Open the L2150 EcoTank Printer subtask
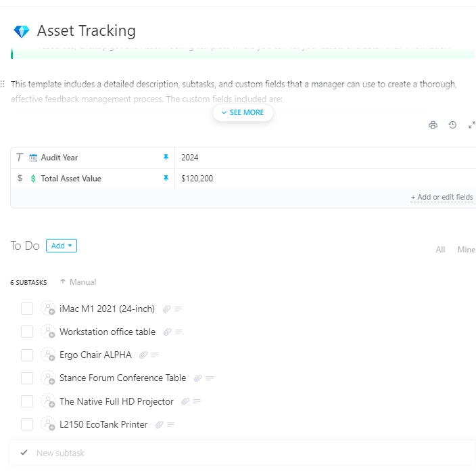The height and width of the screenshot is (471, 476). 103,424
